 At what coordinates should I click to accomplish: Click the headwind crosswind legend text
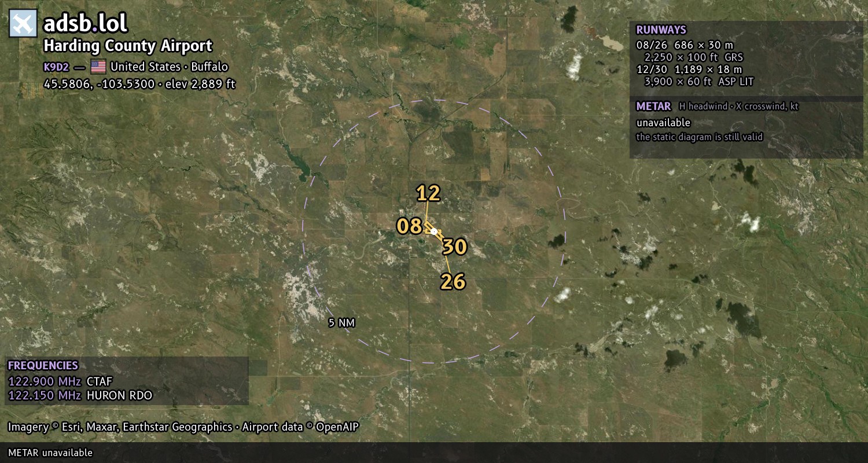click(738, 106)
